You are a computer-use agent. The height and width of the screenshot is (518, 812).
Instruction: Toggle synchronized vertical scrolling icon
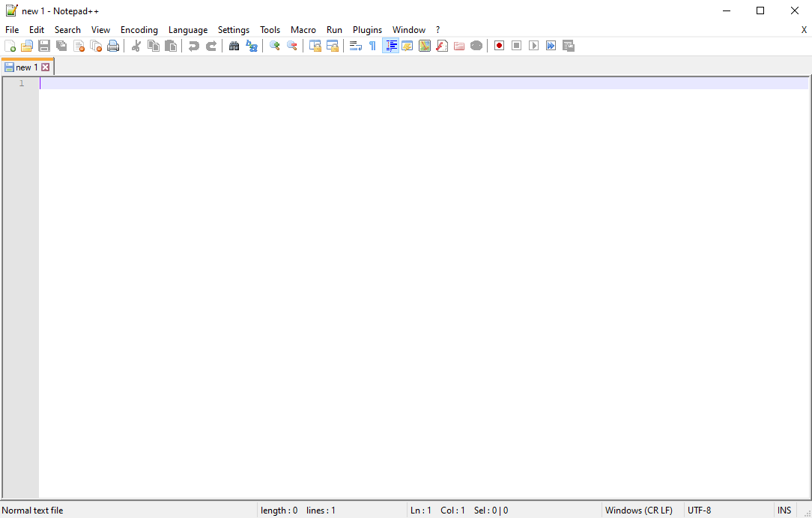[x=315, y=46]
